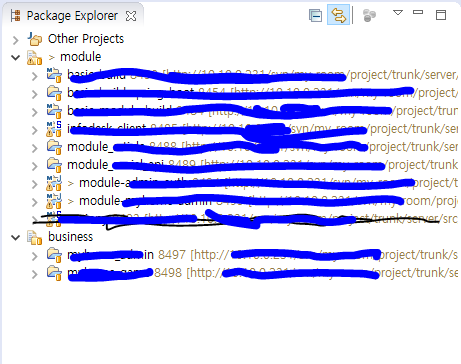461x364 pixels.
Task: Click folder icon of module_ 8488 project
Action: coord(54,147)
